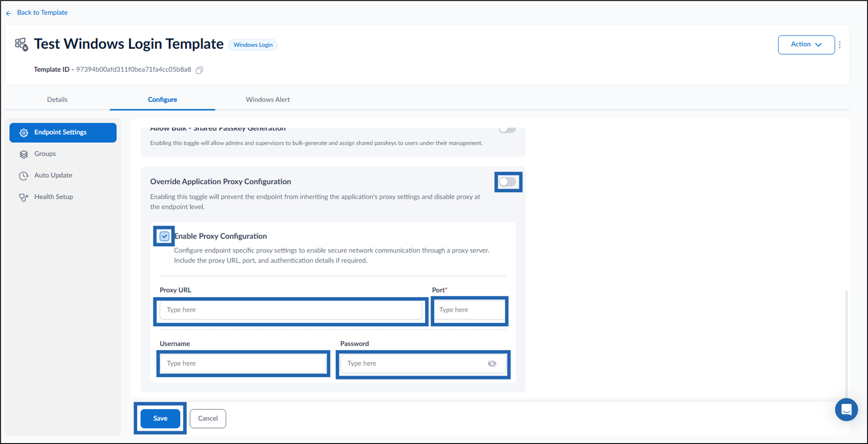Screen dimensions: 868x444
Task: Open the vertical three-dot more options menu
Action: 839,45
